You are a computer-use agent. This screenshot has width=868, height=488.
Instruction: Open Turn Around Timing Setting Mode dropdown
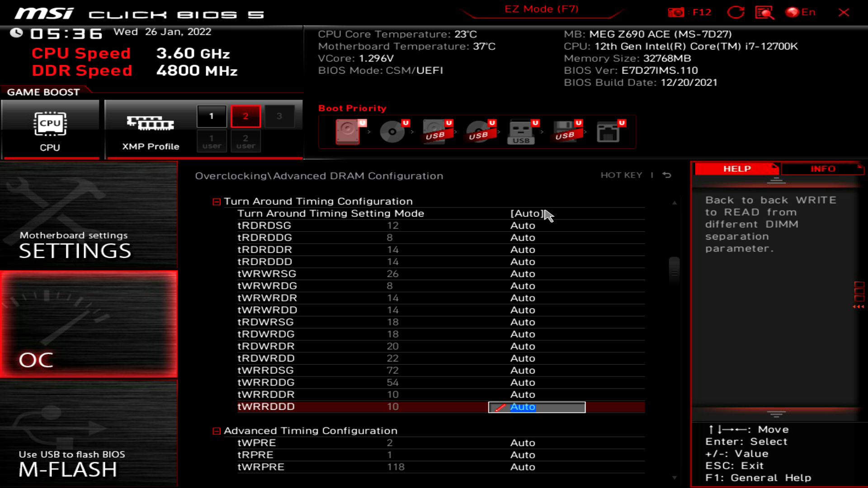coord(527,213)
